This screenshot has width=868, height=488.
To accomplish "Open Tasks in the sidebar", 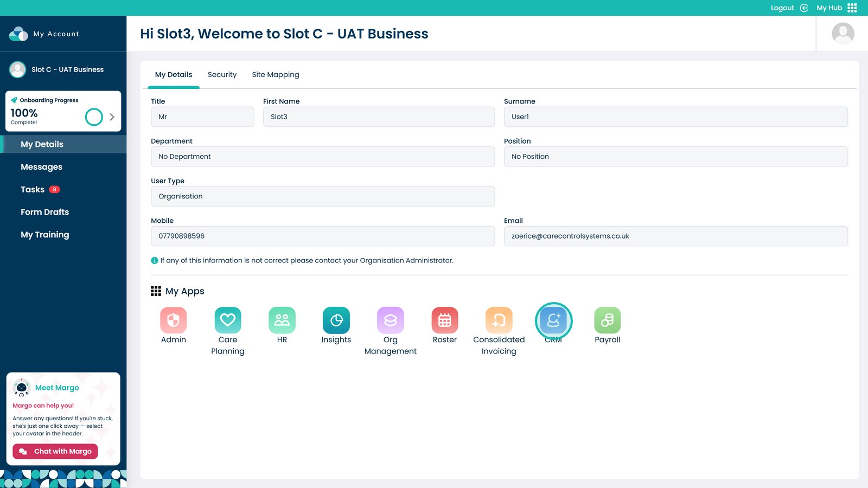I will pyautogui.click(x=33, y=189).
